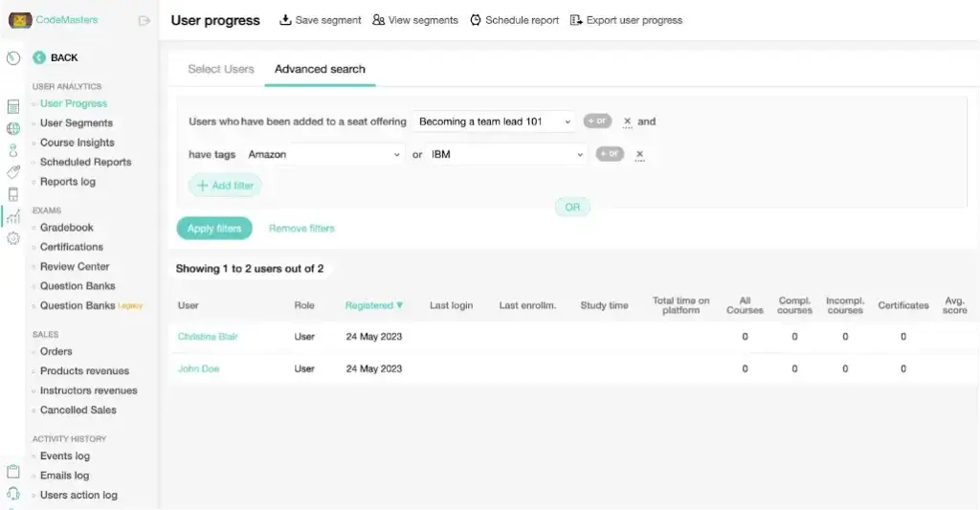
Task: Remove the tags filter row with X
Action: [x=639, y=154]
